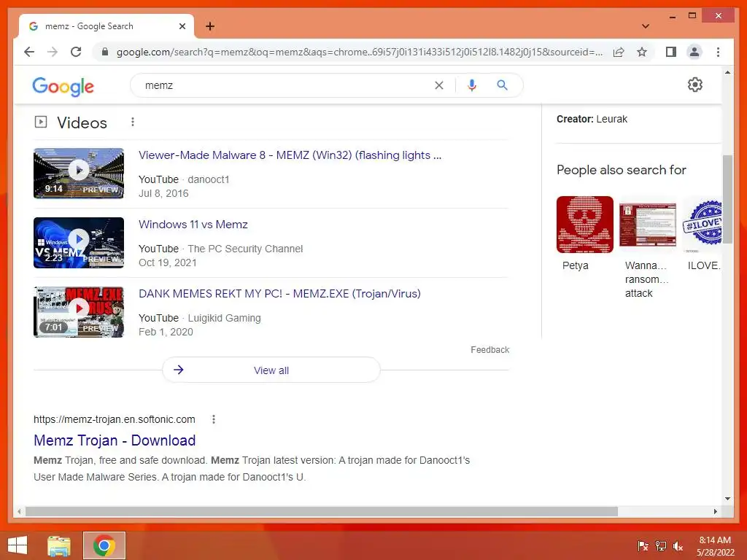Screen dimensions: 747x560
Task: Click the Luigikid Gaming channel name
Action: (225, 318)
